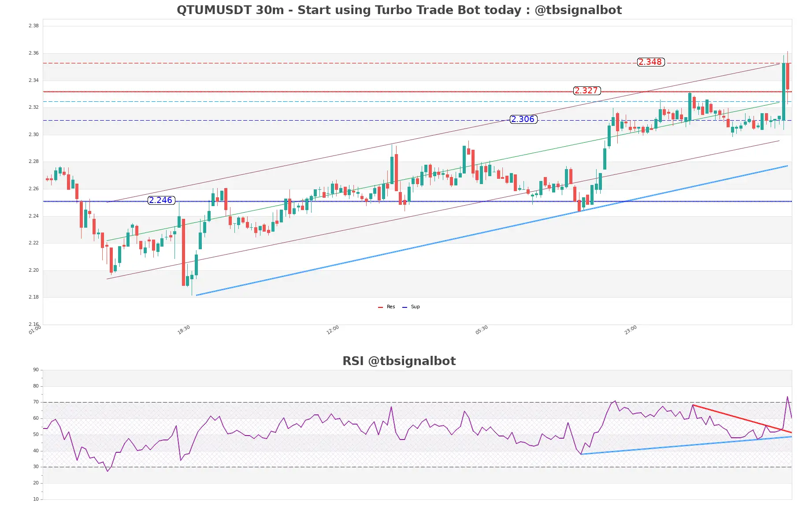Screen dimensions: 798x532
Task: Click the 12:00 time axis label
Action: pos(333,330)
